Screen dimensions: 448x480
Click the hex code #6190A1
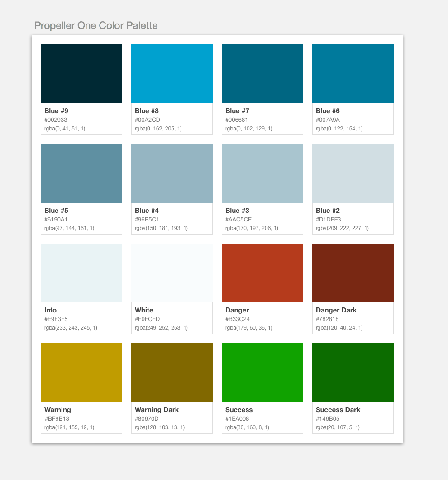(56, 220)
